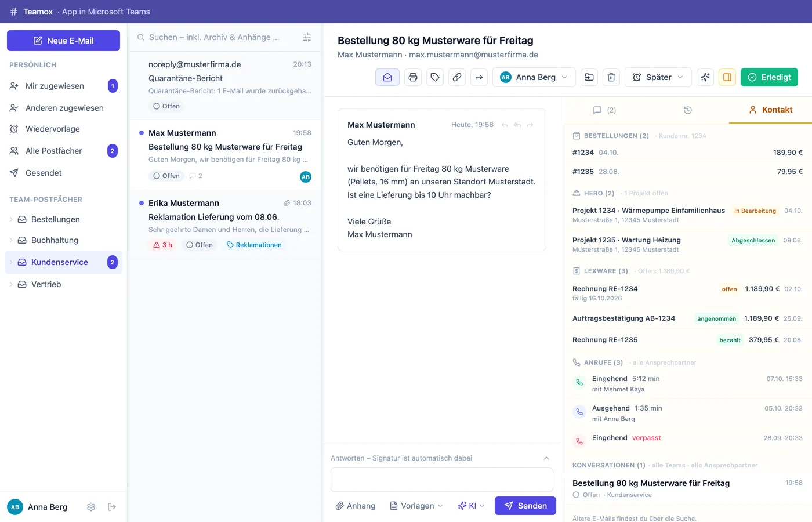Open the Gesendet folder

pos(64,173)
